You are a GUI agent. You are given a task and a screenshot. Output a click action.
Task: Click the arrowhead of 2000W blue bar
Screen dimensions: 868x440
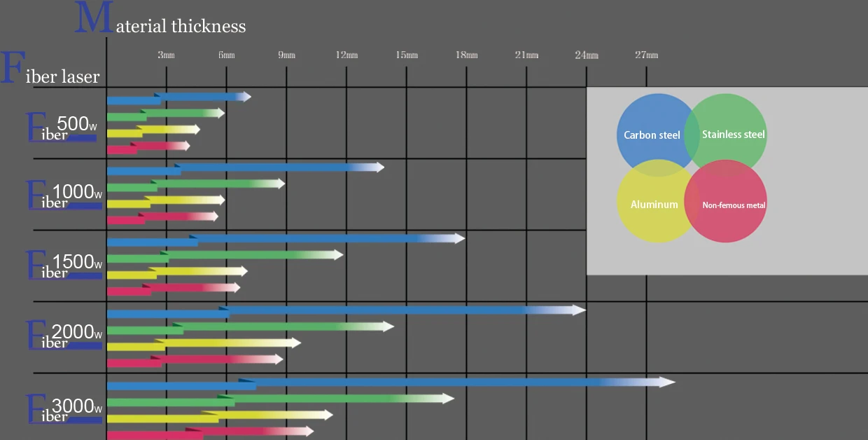click(579, 310)
